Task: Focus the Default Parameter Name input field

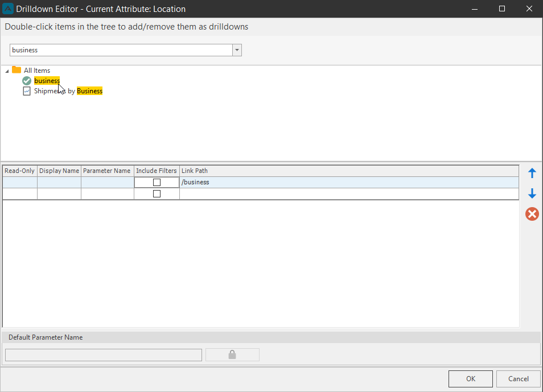Action: pos(104,355)
